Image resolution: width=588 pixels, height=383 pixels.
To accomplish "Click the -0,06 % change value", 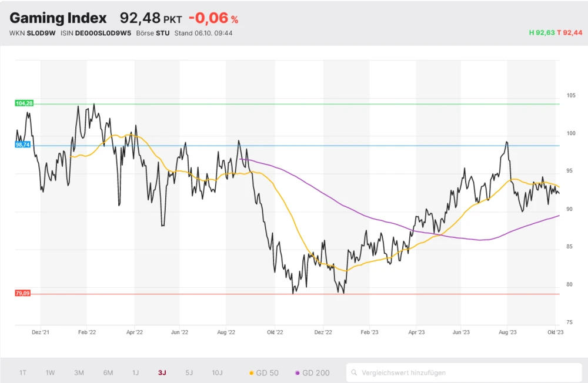I will [x=213, y=18].
